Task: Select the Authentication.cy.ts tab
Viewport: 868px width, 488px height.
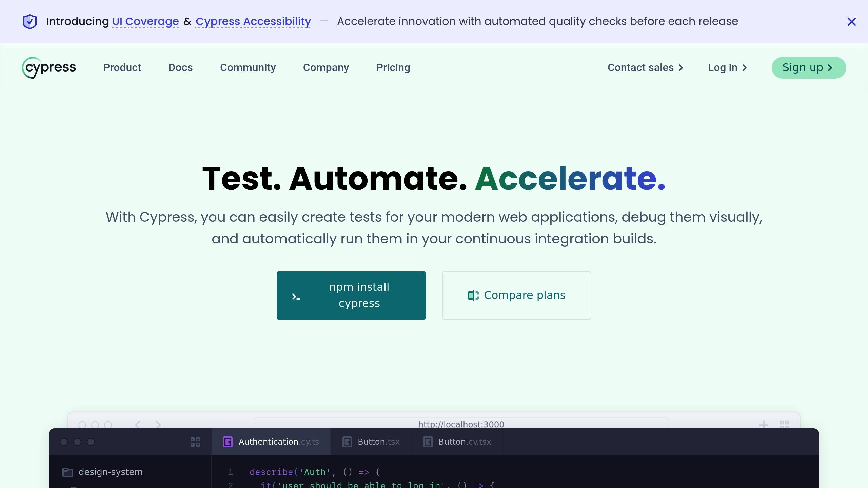Action: (x=271, y=442)
